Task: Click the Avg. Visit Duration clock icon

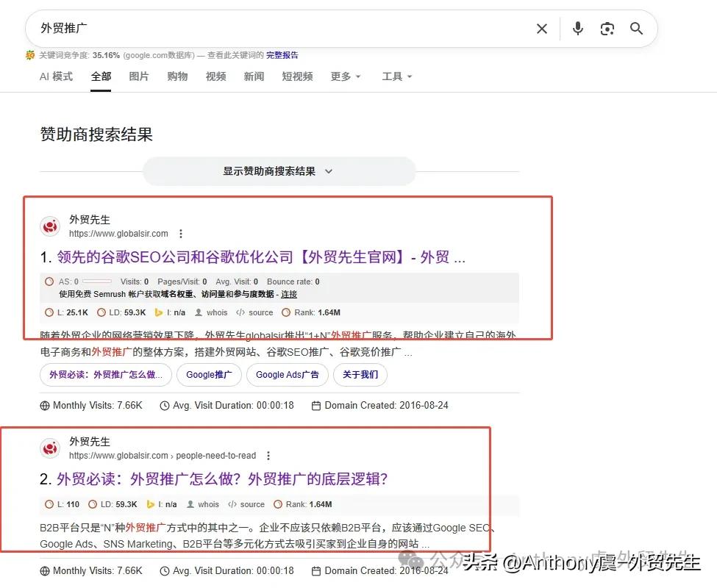Action: 163,405
